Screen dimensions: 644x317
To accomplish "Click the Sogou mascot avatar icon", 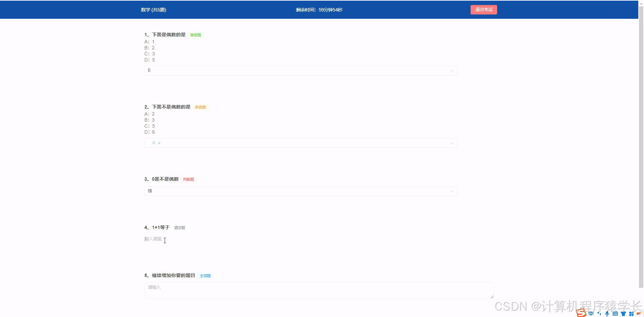I will coord(639,314).
